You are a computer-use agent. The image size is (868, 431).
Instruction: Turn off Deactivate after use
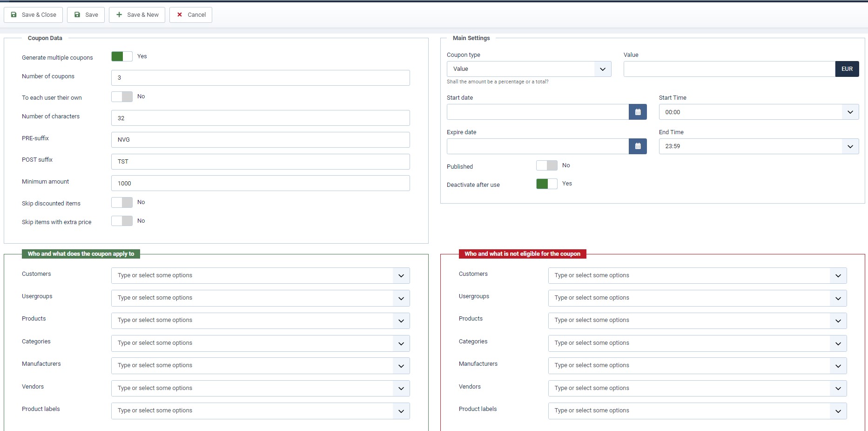click(x=546, y=184)
